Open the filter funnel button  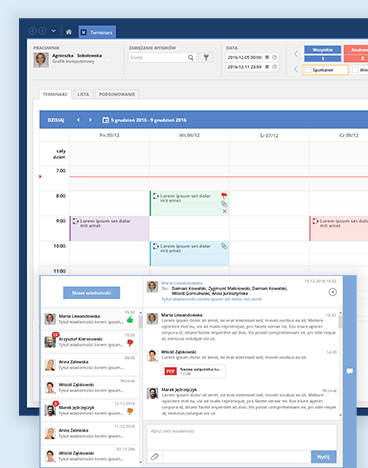pos(206,58)
